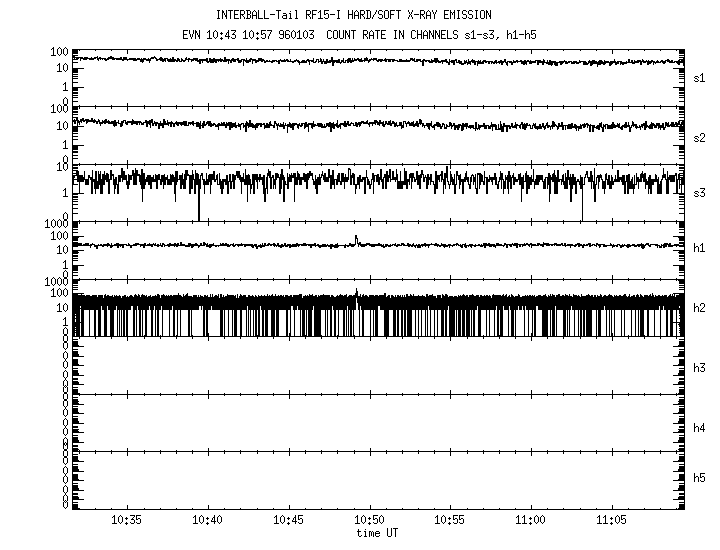Select the h3 channel label
The image size is (720, 550).
[700, 368]
